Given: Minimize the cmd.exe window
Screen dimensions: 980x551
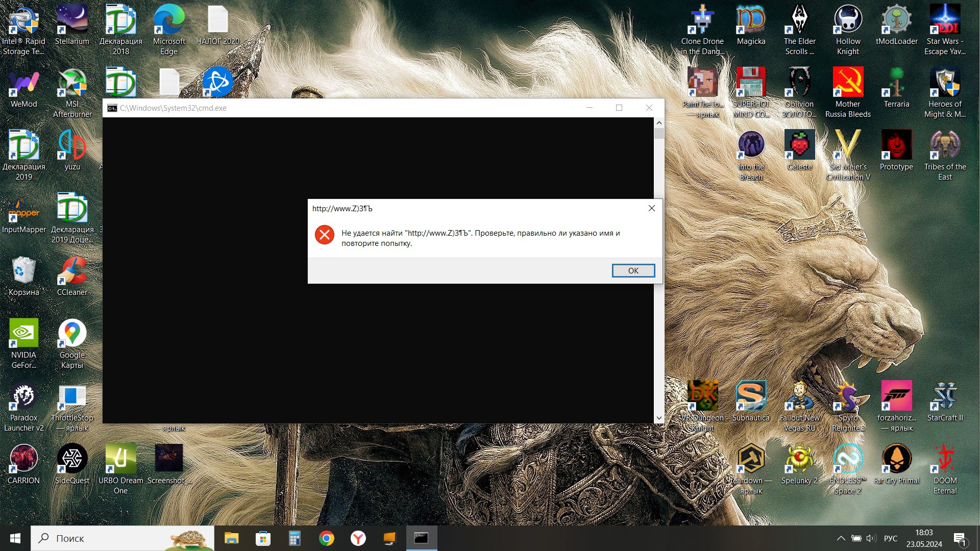Looking at the screenshot, I should [589, 108].
